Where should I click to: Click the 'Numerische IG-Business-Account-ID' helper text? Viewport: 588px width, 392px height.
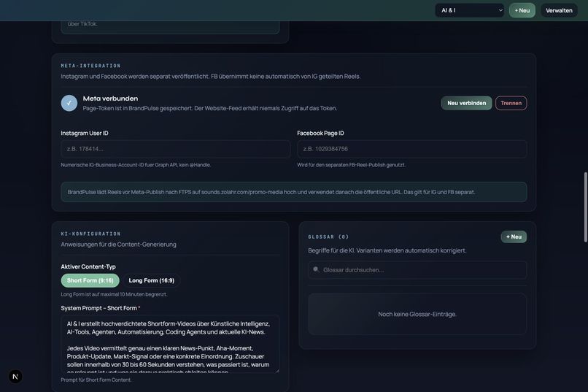point(136,165)
